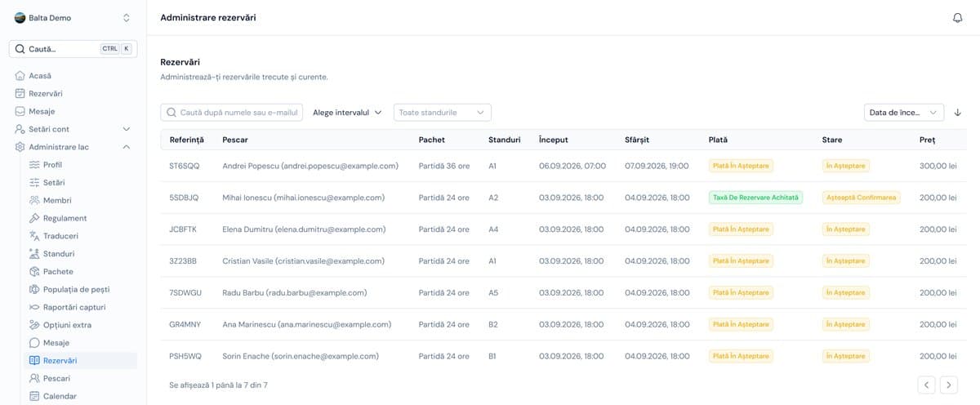This screenshot has width=980, height=405.
Task: Toggle sort direction arrow icon
Action: (x=958, y=113)
